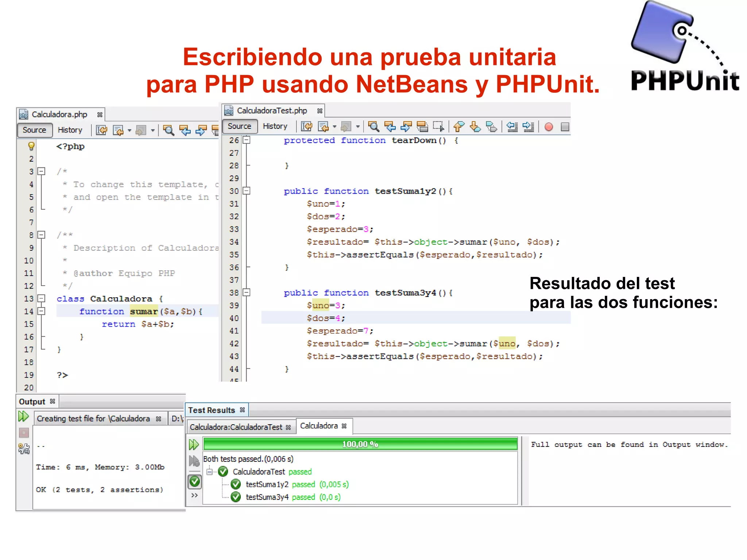Click Find Previous Occurrence in Calculadora.php toolbar
The image size is (747, 560).
(x=185, y=130)
